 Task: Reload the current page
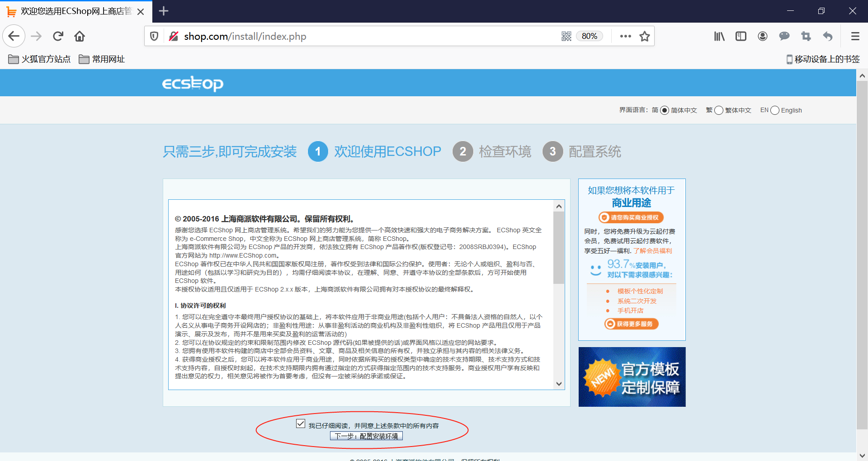(x=58, y=36)
